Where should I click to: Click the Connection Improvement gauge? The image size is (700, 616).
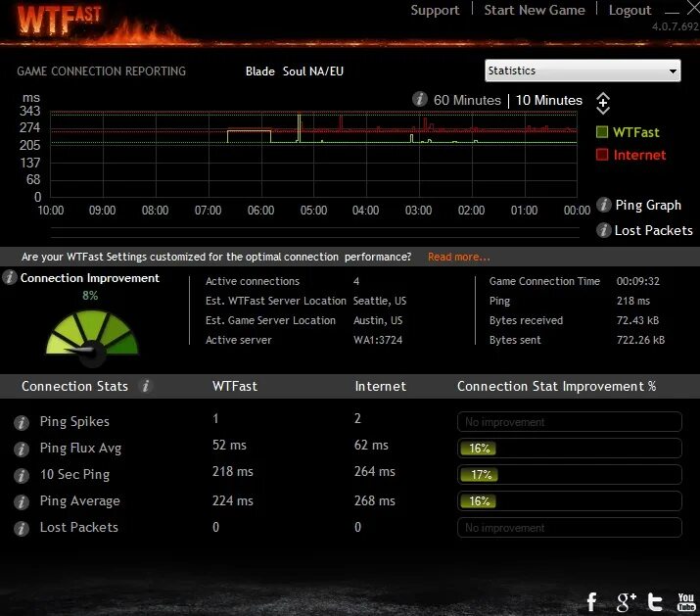92,337
